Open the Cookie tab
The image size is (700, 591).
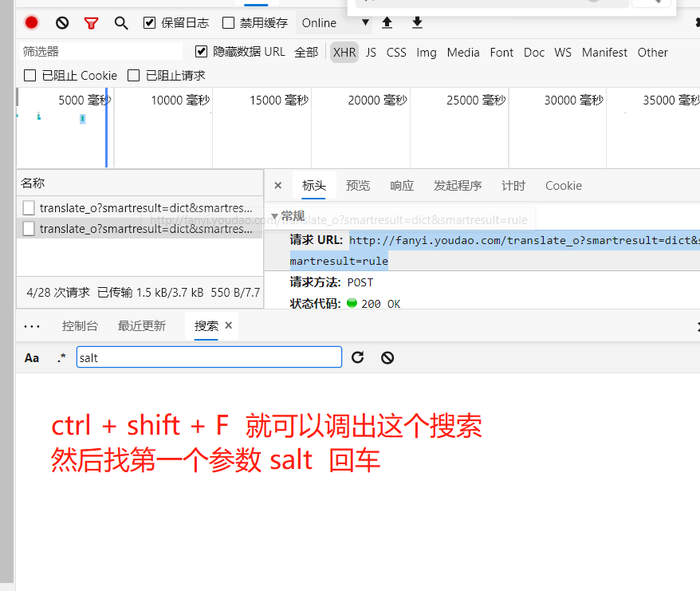point(564,185)
